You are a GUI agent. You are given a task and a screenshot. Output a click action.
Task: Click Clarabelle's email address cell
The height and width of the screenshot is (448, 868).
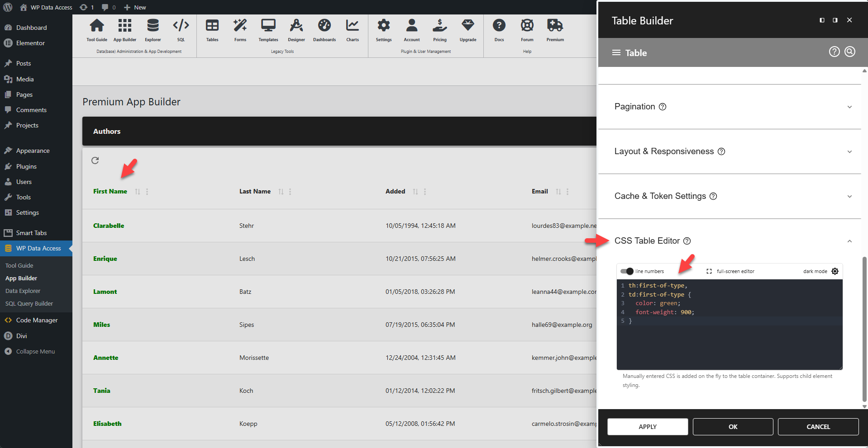pyautogui.click(x=563, y=226)
